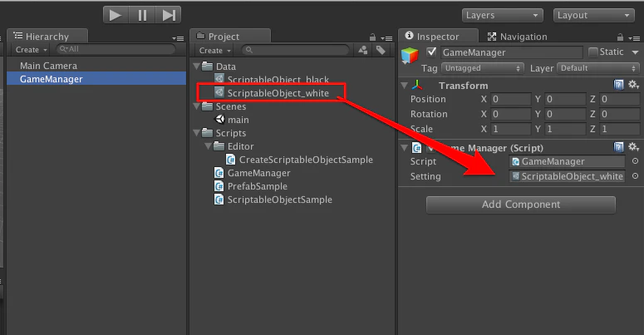Image resolution: width=644 pixels, height=335 pixels.
Task: Open the Static dropdown arrow
Action: pyautogui.click(x=635, y=52)
